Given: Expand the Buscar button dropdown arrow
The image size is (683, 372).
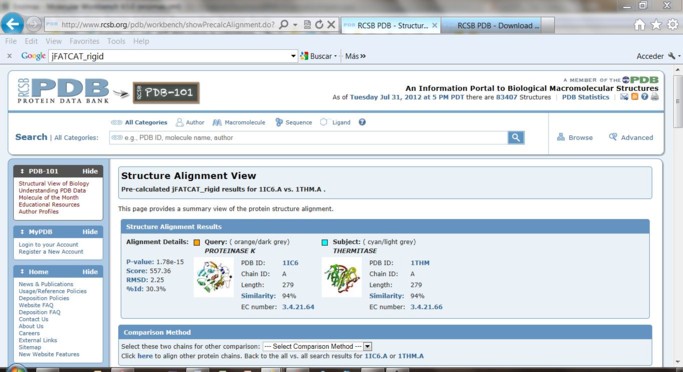Looking at the screenshot, I should point(335,56).
